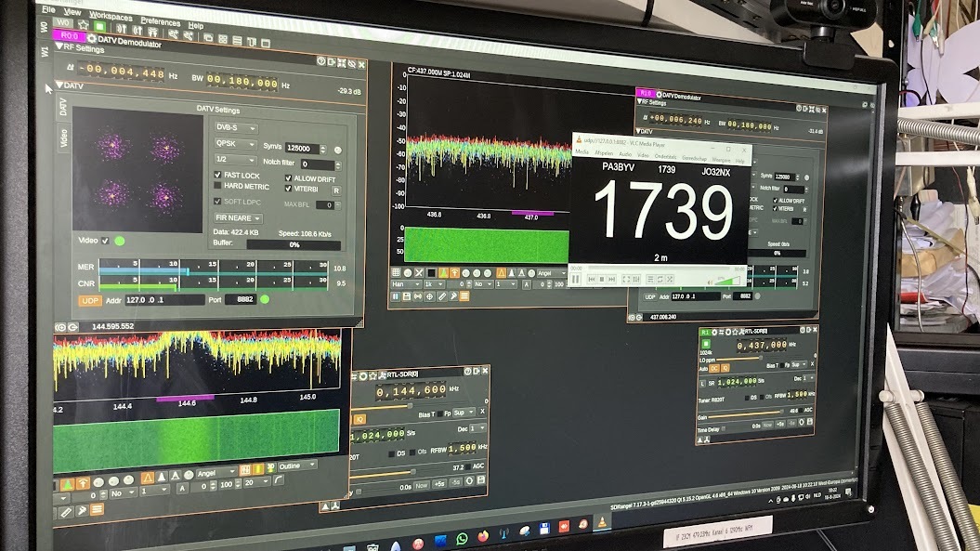980x551 pixels.
Task: Click the 0,437,000 kHz frequency dial
Action: coord(762,345)
